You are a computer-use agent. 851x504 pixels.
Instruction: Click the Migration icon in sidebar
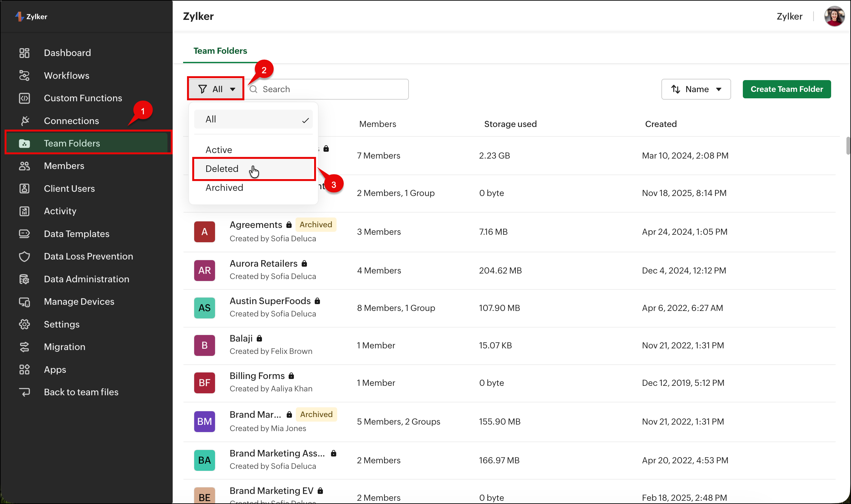coord(24,347)
